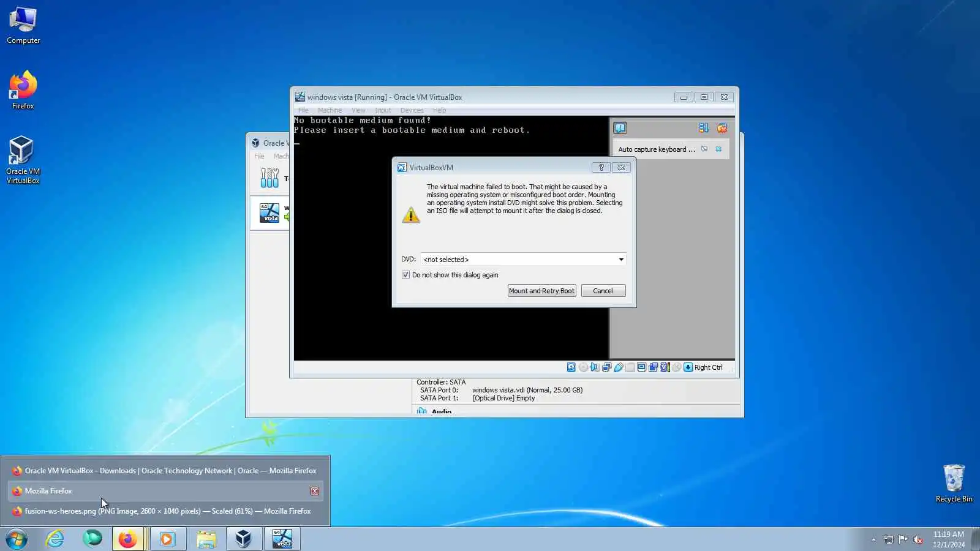This screenshot has width=980, height=551.
Task: Open Oracle VM VirtualBox desktop shortcut
Action: coord(23,160)
